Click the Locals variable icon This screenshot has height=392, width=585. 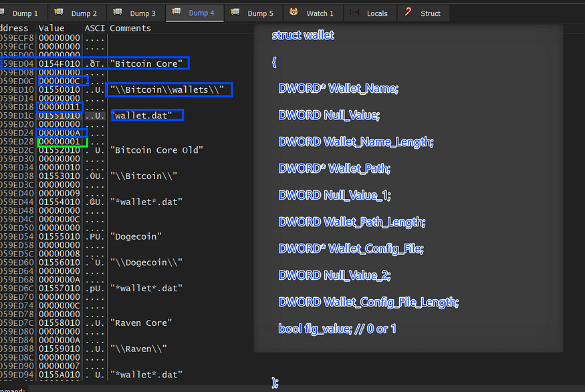tap(354, 12)
